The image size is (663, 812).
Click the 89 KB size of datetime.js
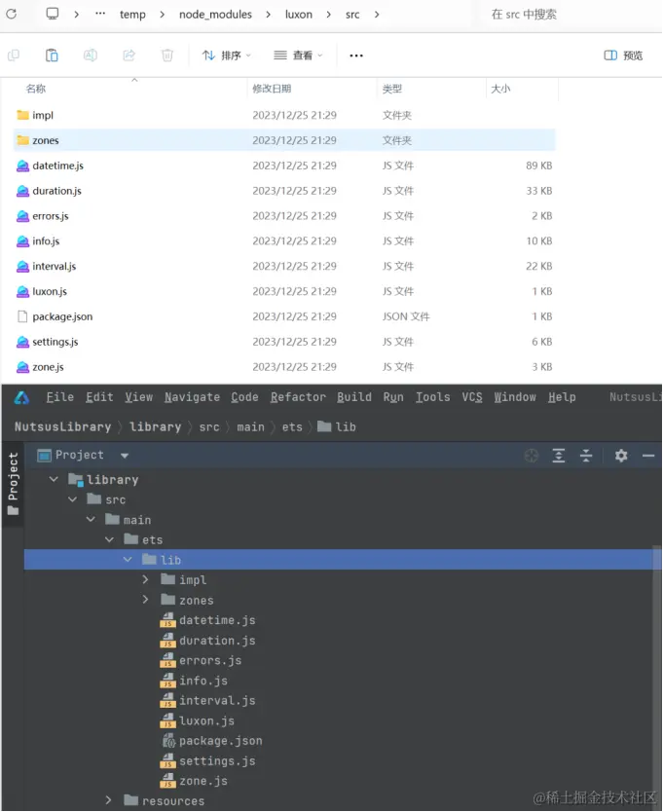point(539,166)
